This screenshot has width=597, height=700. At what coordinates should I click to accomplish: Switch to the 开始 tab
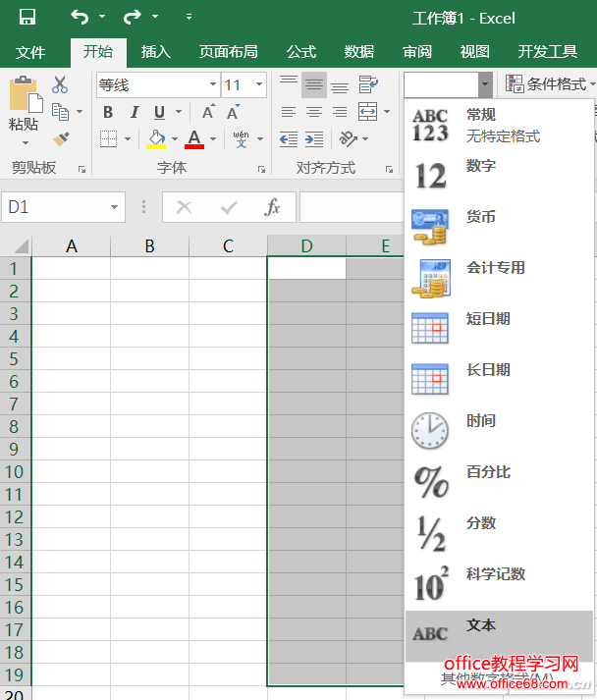(x=98, y=52)
